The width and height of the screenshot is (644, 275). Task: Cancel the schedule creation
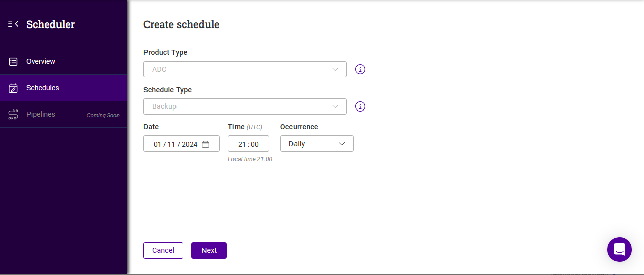pyautogui.click(x=163, y=251)
